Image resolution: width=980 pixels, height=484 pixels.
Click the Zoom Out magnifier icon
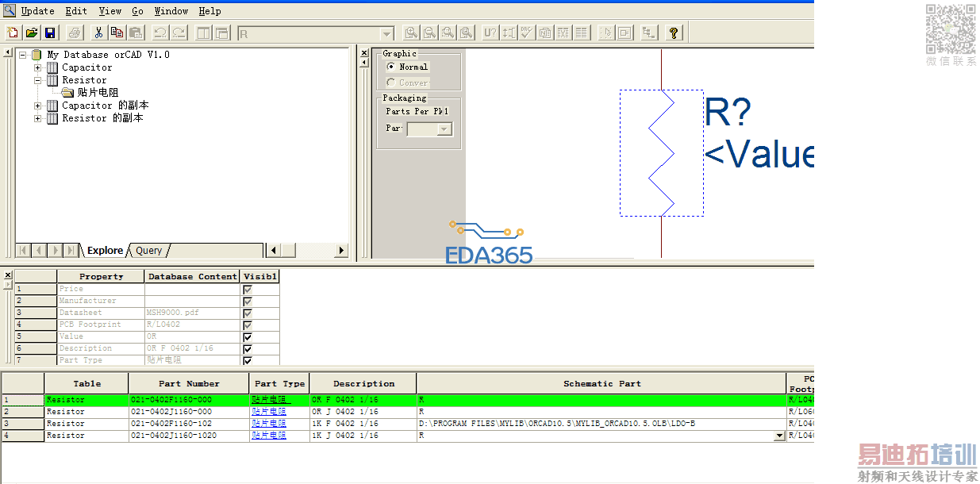click(429, 33)
